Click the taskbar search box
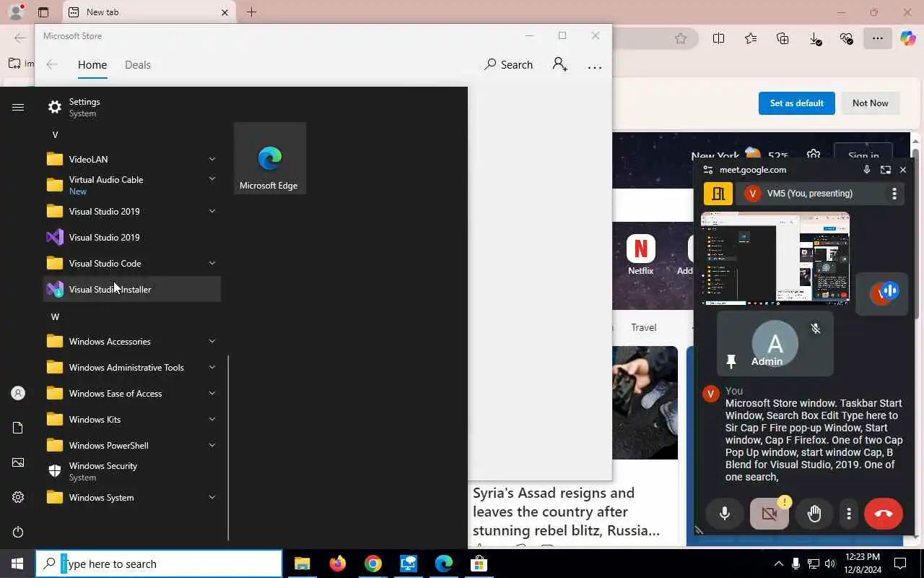 point(159,564)
